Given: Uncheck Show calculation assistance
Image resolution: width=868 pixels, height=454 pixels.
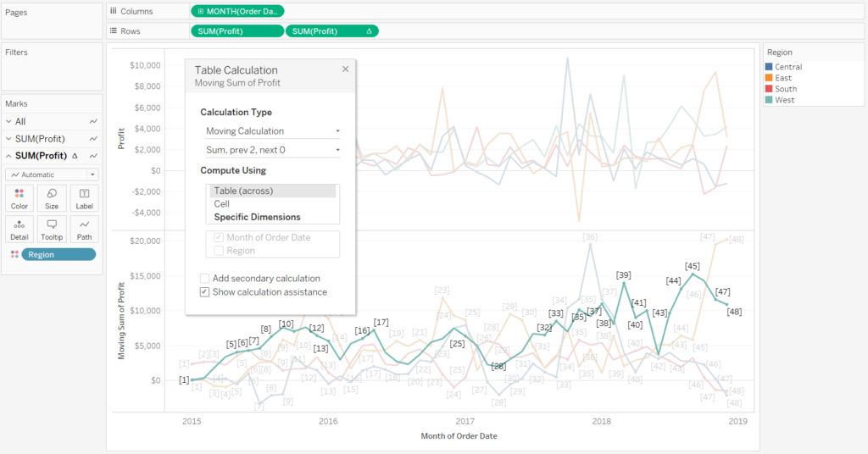Looking at the screenshot, I should tap(205, 292).
